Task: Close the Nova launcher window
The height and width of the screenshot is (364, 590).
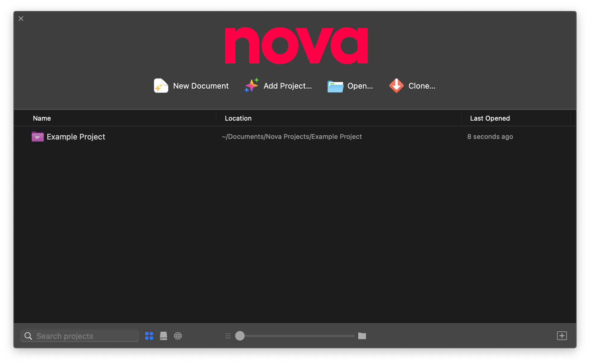Action: (x=21, y=19)
